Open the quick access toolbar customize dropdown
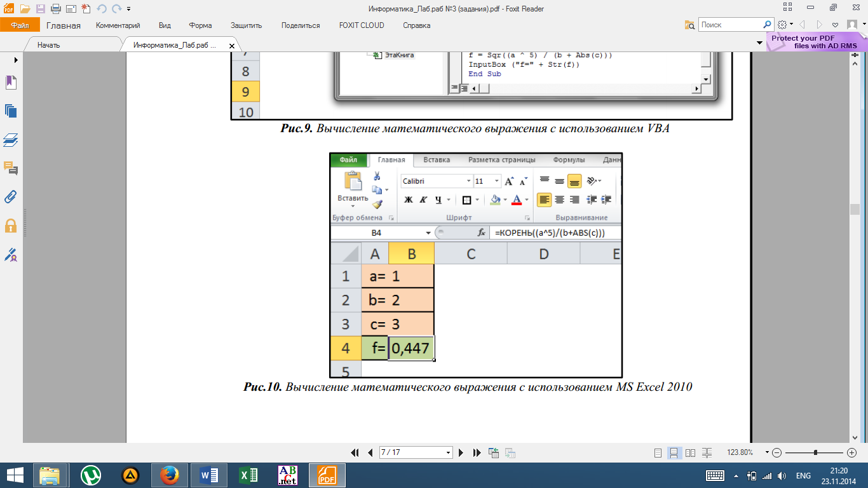The width and height of the screenshot is (868, 488). pyautogui.click(x=129, y=10)
